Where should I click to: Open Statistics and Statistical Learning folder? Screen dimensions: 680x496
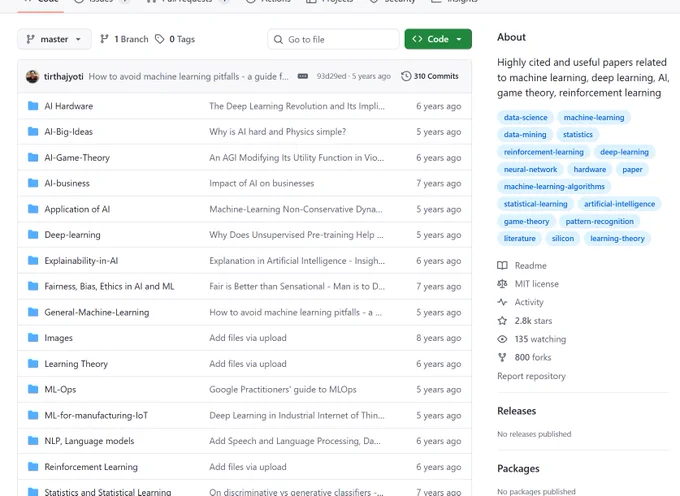tap(108, 492)
